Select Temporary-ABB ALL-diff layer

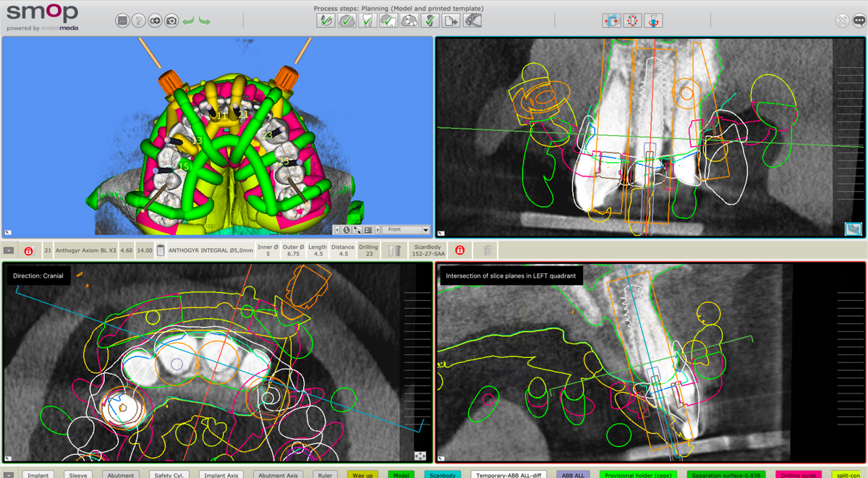tap(507, 474)
